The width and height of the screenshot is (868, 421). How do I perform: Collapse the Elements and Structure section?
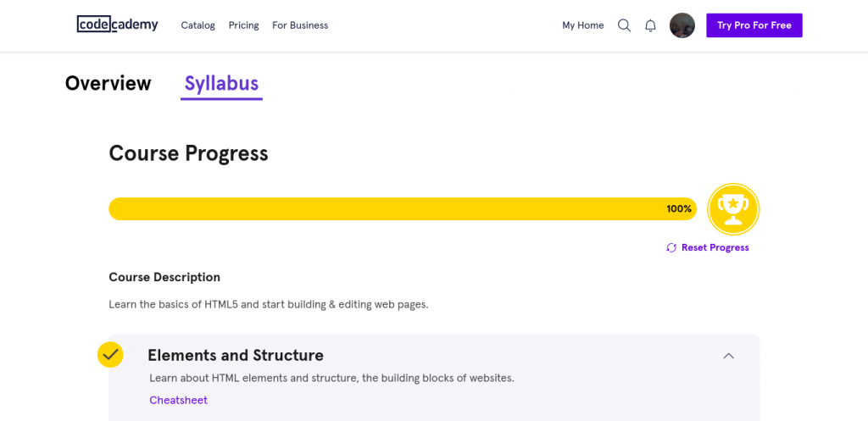[728, 356]
